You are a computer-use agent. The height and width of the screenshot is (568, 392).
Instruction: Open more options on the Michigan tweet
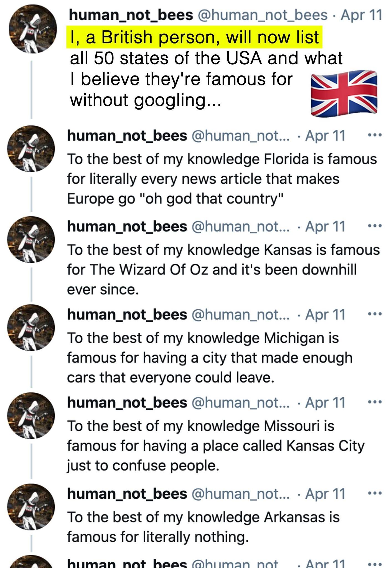pos(375,314)
